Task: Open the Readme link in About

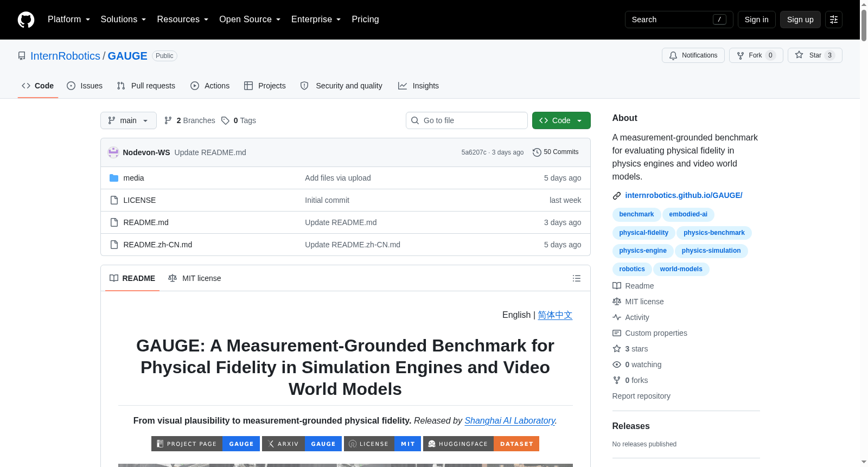Action: click(633, 286)
